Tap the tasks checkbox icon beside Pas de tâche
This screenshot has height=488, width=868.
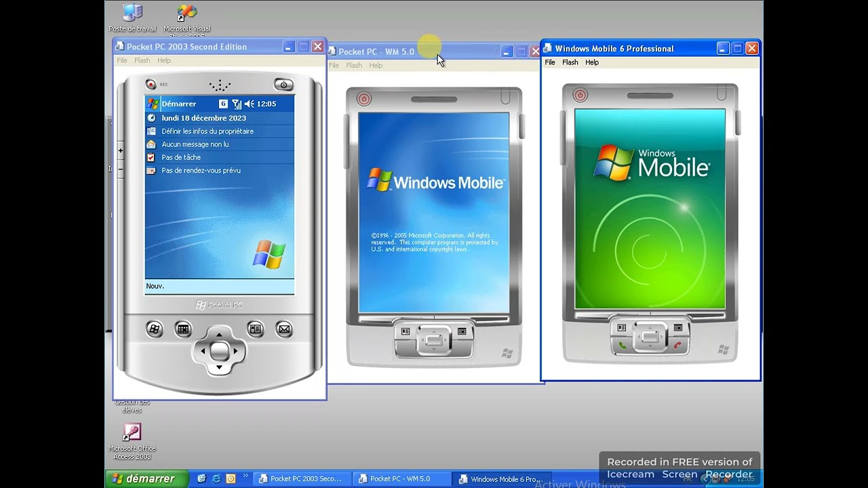click(x=151, y=157)
